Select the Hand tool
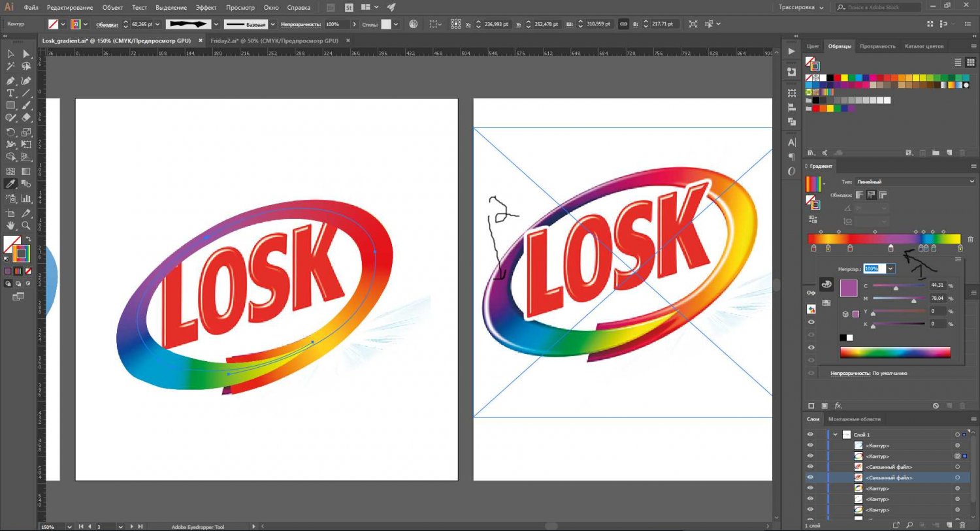Image resolution: width=980 pixels, height=531 pixels. (x=10, y=225)
